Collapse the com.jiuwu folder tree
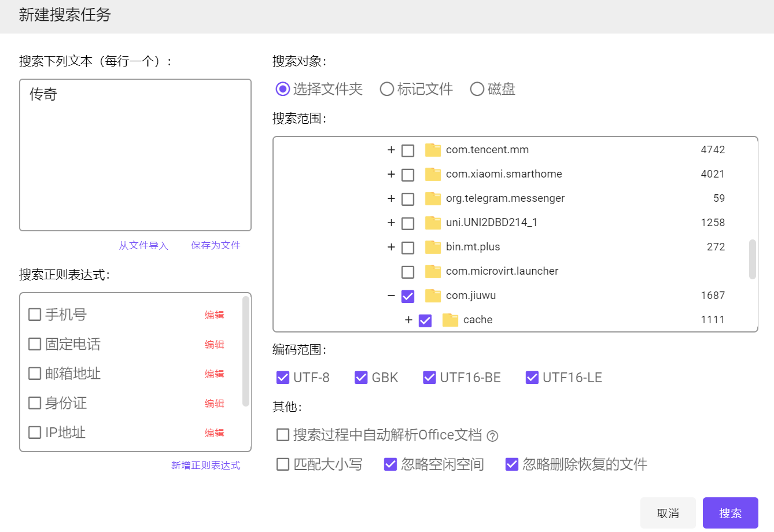This screenshot has width=774, height=532. [x=391, y=295]
